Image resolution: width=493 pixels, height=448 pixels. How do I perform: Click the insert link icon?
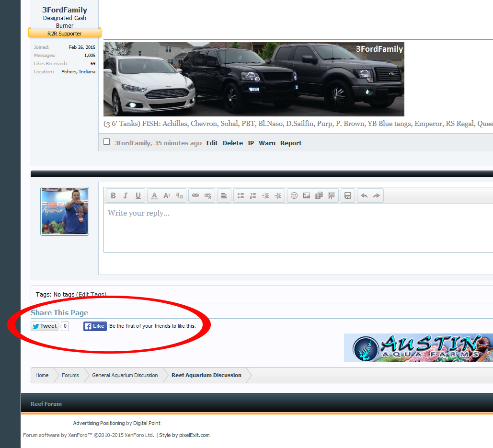tap(195, 195)
